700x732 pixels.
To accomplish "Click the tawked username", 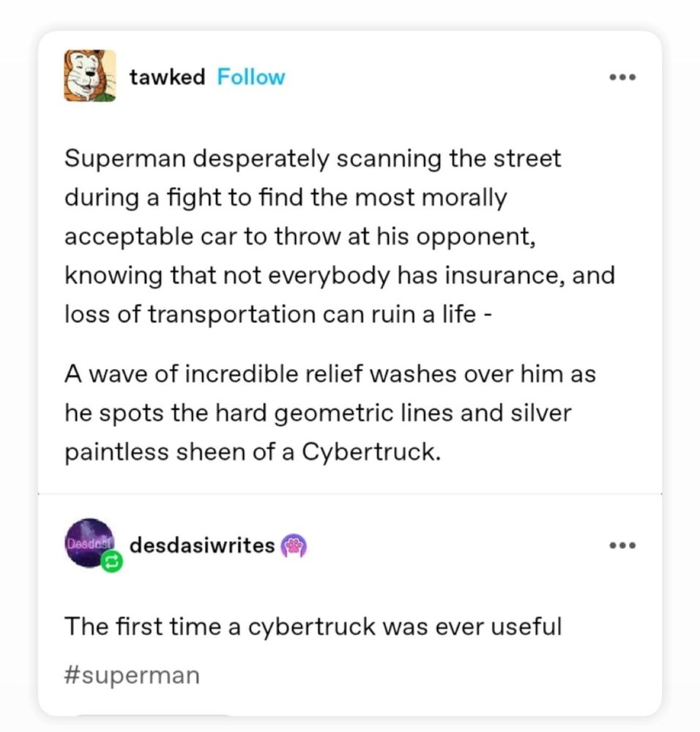I will click(x=167, y=77).
